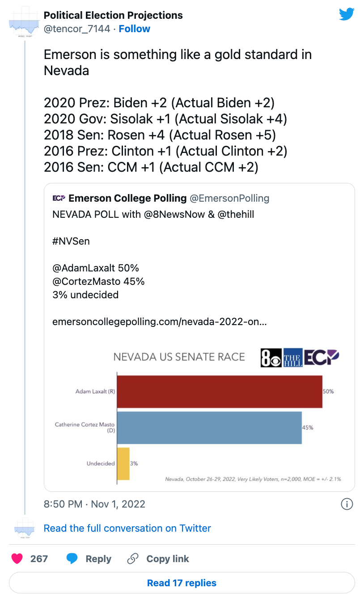Open Read the full conversation on Twitter
Image resolution: width=364 pixels, height=601 pixels.
tap(127, 528)
